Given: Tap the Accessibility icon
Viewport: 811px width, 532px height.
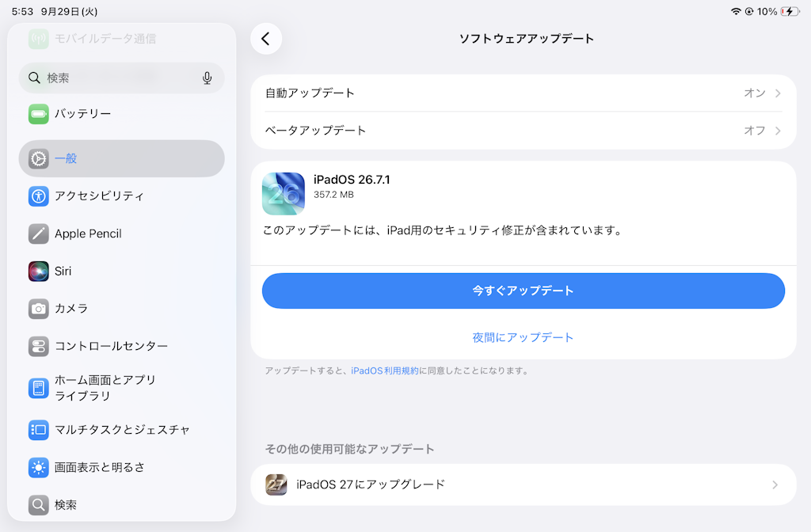Looking at the screenshot, I should (38, 196).
